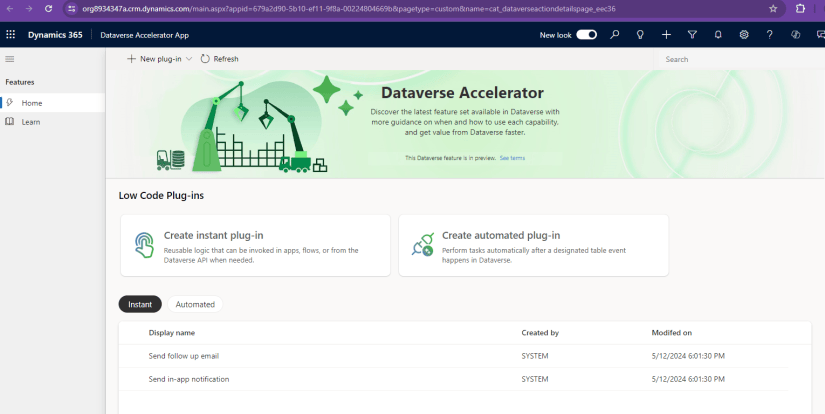The height and width of the screenshot is (414, 825).
Task: Collapse the site map hamburger menu
Action: (9, 59)
